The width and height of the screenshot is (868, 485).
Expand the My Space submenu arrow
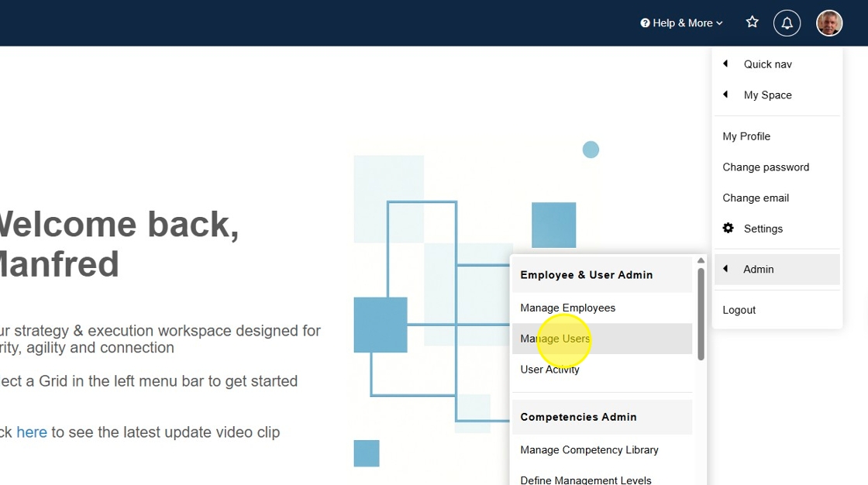(726, 95)
